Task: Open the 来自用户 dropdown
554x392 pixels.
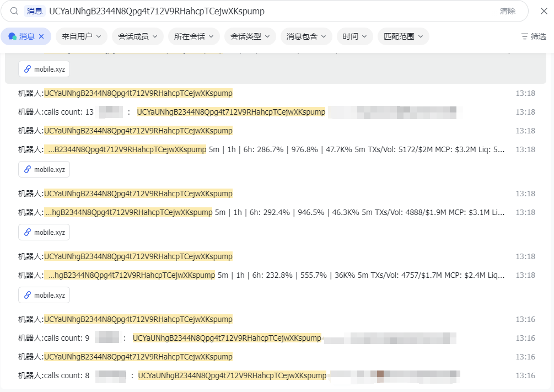Action: (81, 36)
